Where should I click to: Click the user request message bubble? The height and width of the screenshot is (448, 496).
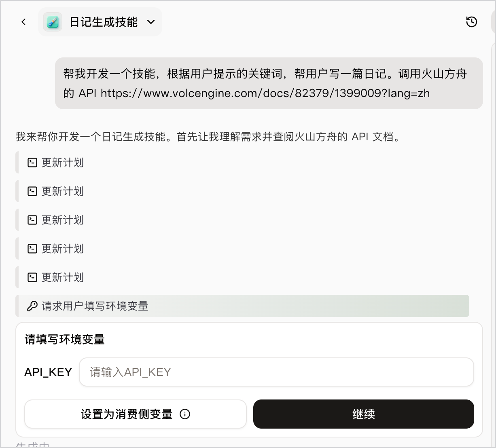[269, 83]
